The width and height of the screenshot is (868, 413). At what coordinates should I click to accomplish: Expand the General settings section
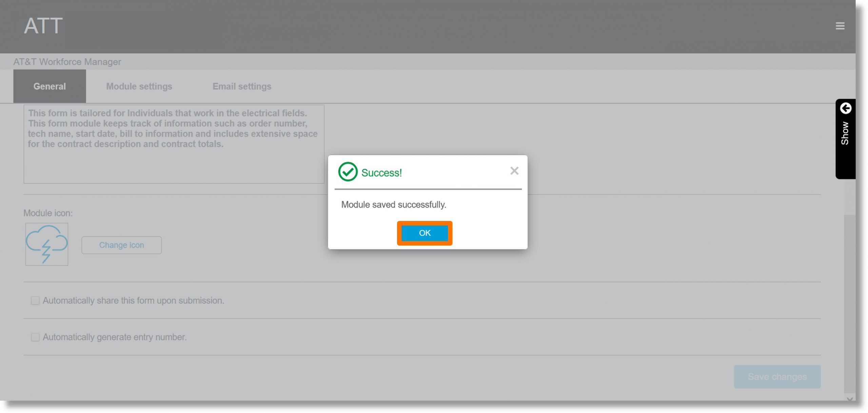(x=49, y=86)
